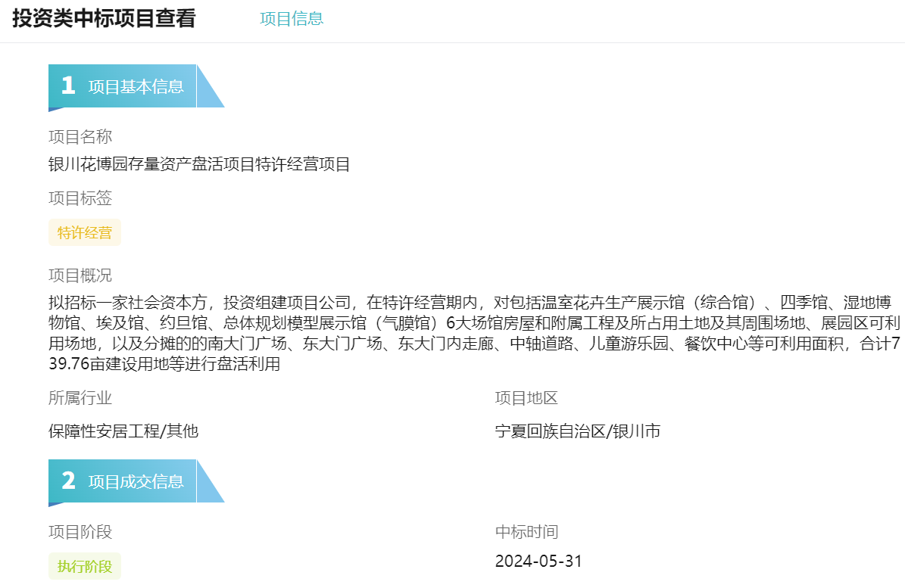Select the project overview paragraph starting 拟招标一家社会资本方
905x588 pixels.
pyautogui.click(x=474, y=333)
